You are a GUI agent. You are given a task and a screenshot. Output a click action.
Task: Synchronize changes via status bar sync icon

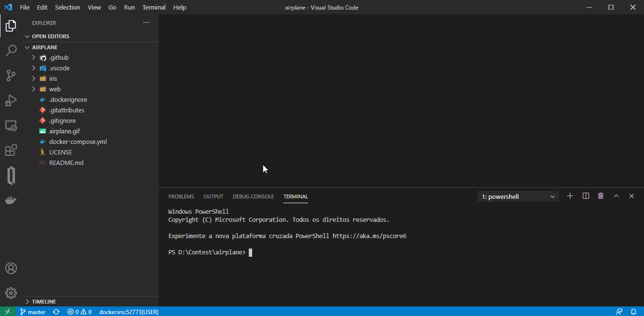(x=56, y=312)
